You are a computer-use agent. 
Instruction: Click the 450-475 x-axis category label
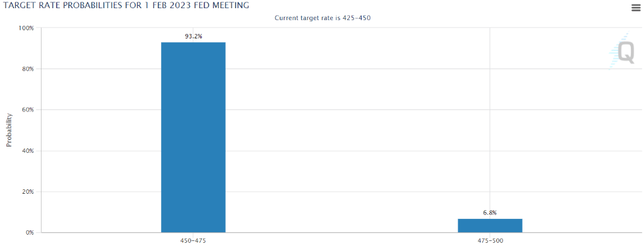click(193, 241)
